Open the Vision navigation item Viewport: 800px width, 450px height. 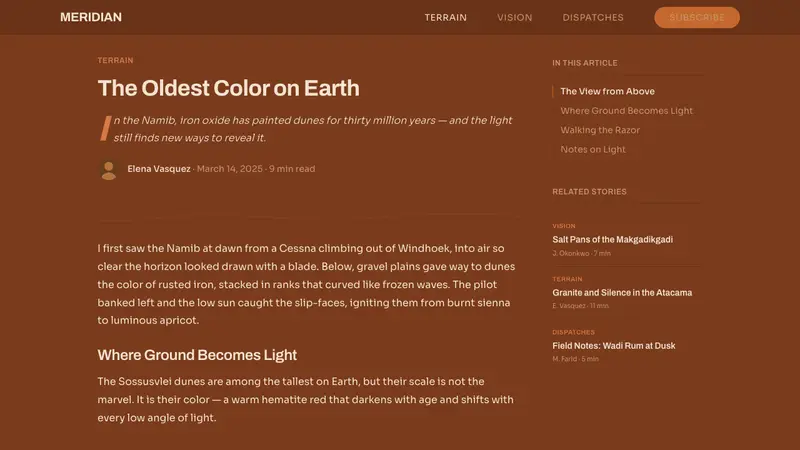click(x=514, y=17)
